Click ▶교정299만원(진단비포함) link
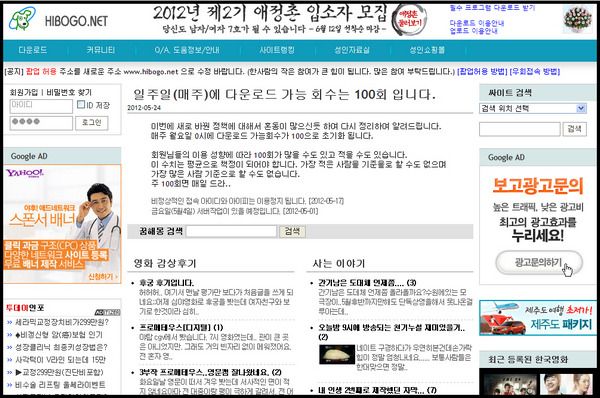Viewport: 600px width, 398px height. coord(59,372)
